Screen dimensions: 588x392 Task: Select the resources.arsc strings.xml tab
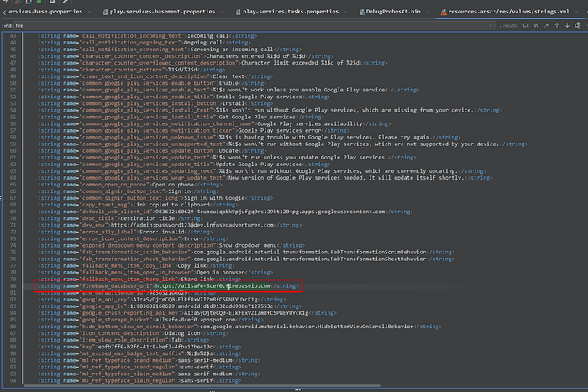pos(508,12)
